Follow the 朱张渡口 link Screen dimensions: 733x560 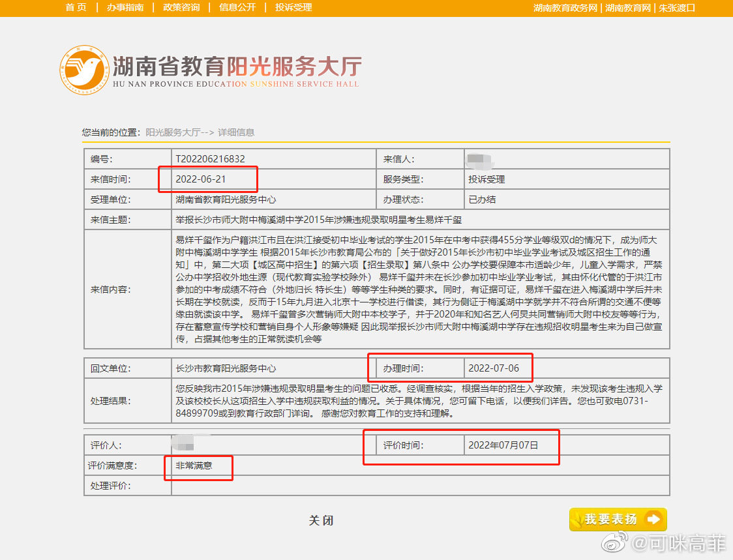click(x=677, y=8)
